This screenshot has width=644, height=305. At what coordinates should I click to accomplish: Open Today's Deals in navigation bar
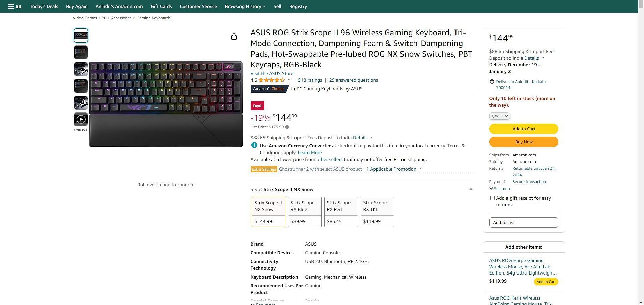tap(44, 6)
